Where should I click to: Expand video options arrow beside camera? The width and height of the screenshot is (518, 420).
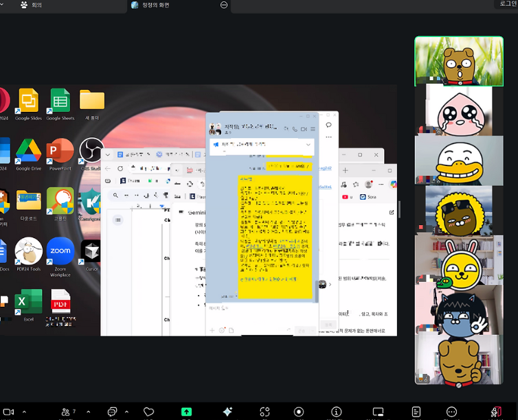click(x=25, y=412)
